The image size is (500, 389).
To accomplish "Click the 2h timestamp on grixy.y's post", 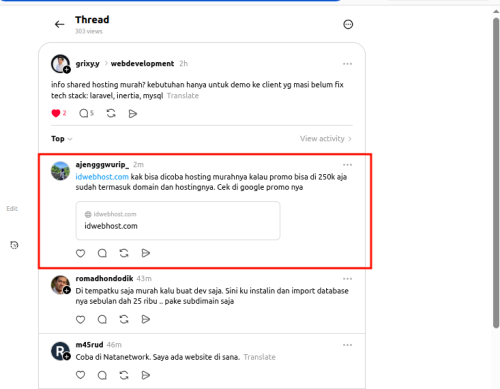I will (183, 63).
